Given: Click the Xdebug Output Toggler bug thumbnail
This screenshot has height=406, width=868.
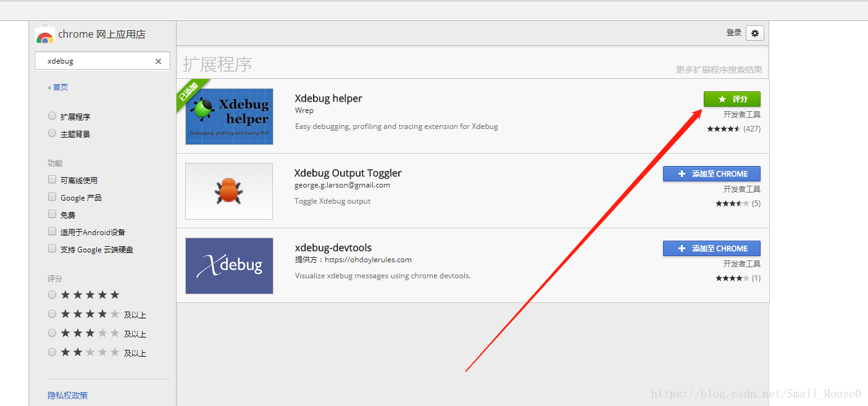Looking at the screenshot, I should [229, 191].
